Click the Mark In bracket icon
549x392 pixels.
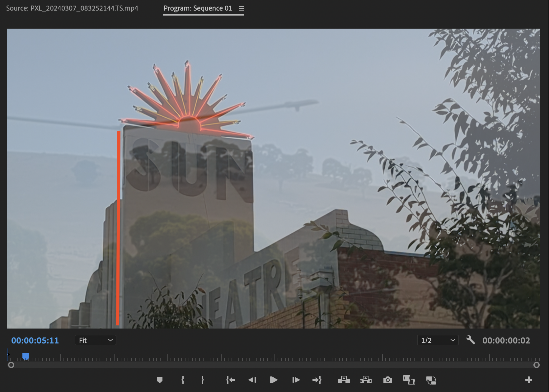(183, 380)
